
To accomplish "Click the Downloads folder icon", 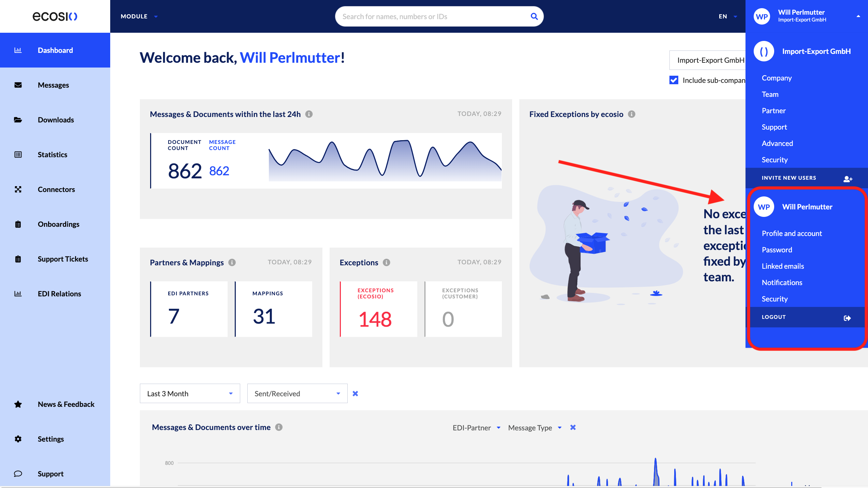I will coord(18,120).
